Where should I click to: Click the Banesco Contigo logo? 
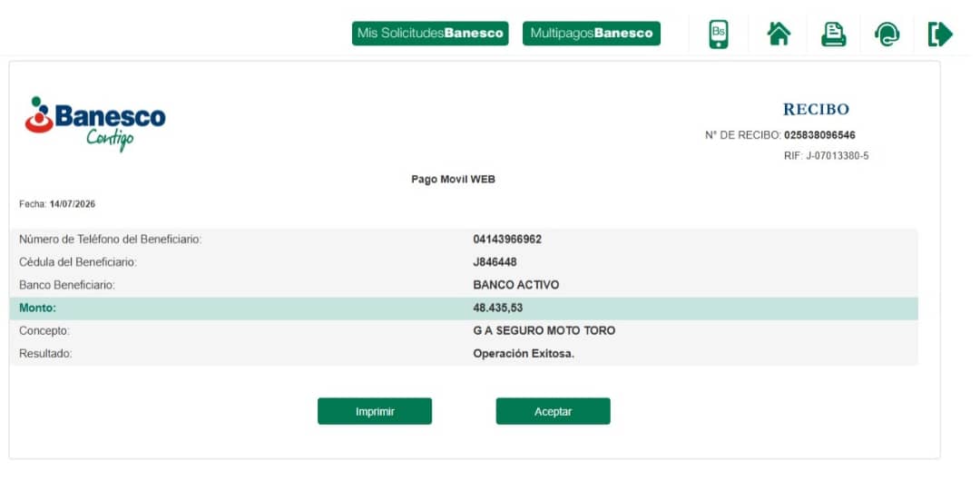click(x=95, y=123)
